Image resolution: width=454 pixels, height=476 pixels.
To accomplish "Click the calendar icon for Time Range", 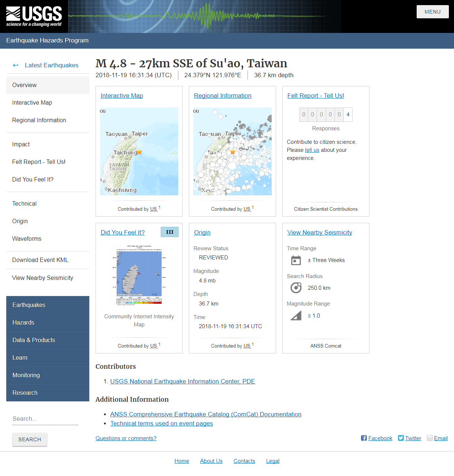I will [x=296, y=261].
